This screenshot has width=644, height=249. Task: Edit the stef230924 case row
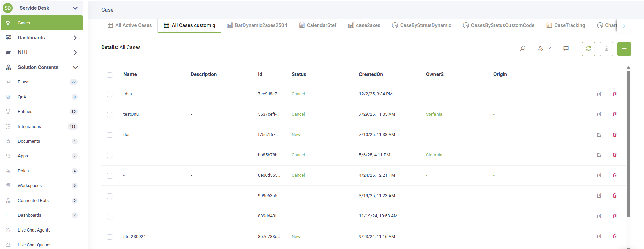coord(599,237)
